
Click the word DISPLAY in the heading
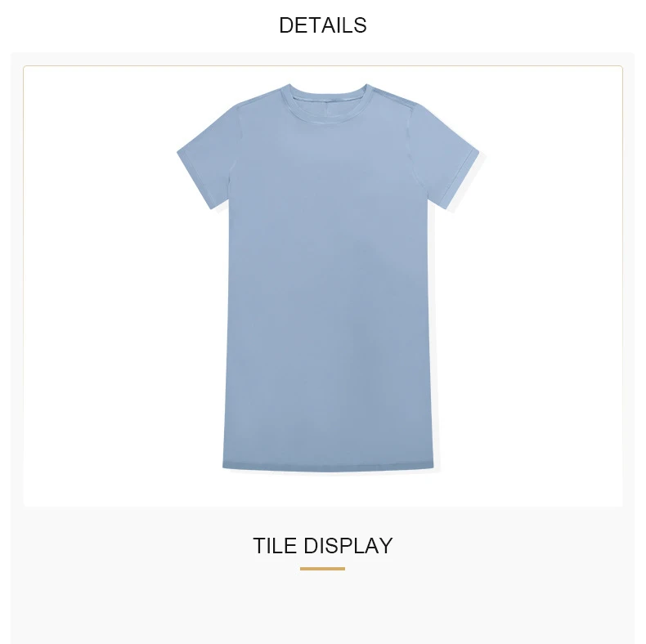[x=348, y=546]
